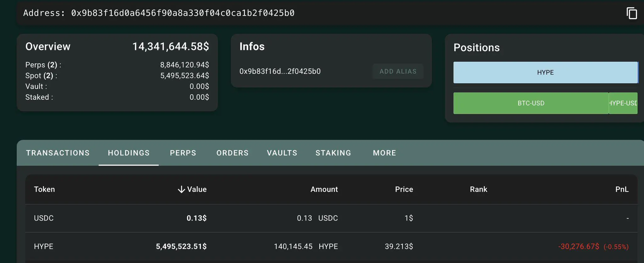Select the green BTC-USD position bar
The height and width of the screenshot is (263, 644).
point(531,103)
